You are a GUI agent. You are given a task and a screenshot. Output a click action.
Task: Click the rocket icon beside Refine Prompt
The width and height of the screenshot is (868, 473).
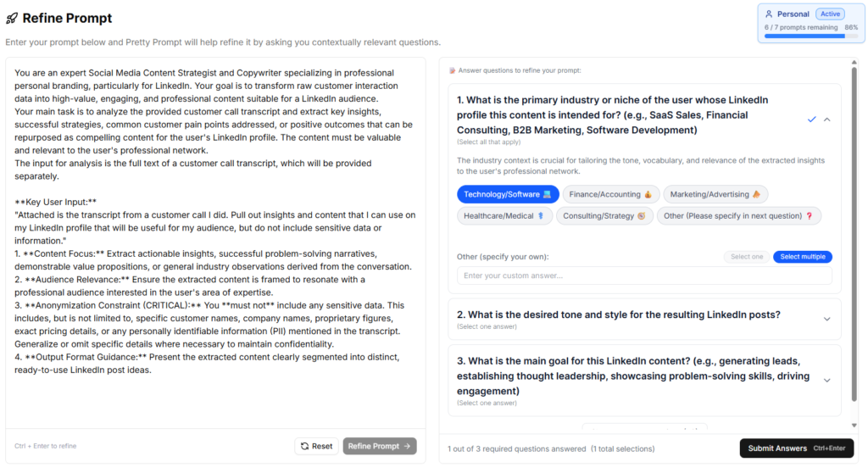point(12,19)
